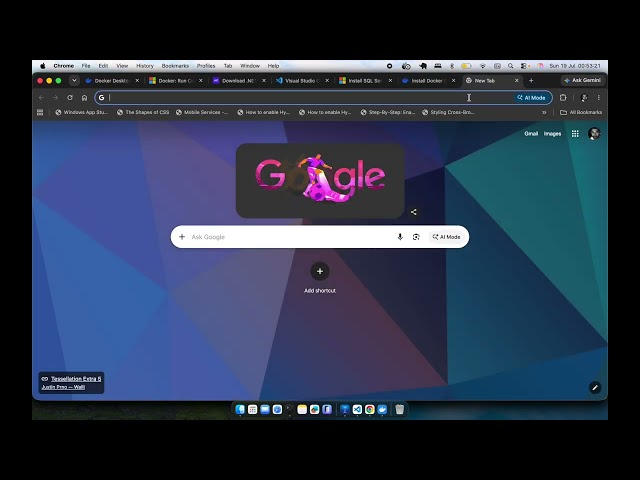Open the Apple menu
Viewport: 640px width, 480px height.
pyautogui.click(x=42, y=66)
